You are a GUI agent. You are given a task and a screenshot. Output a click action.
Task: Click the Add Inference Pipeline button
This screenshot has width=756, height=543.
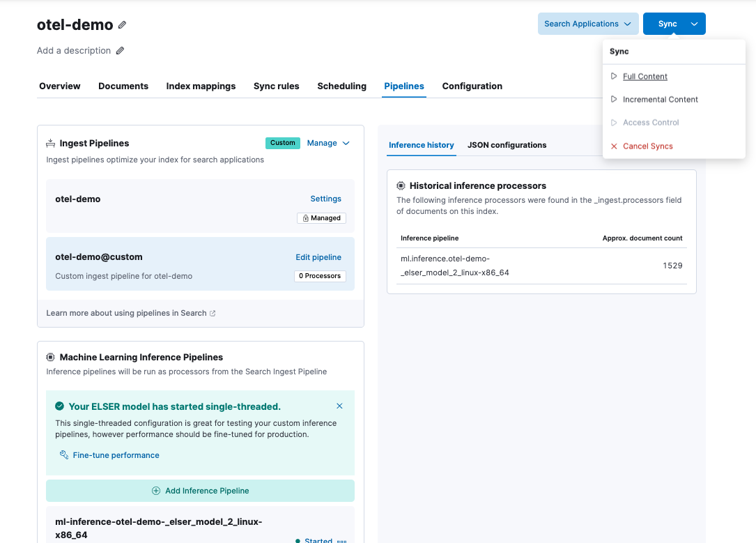point(200,491)
